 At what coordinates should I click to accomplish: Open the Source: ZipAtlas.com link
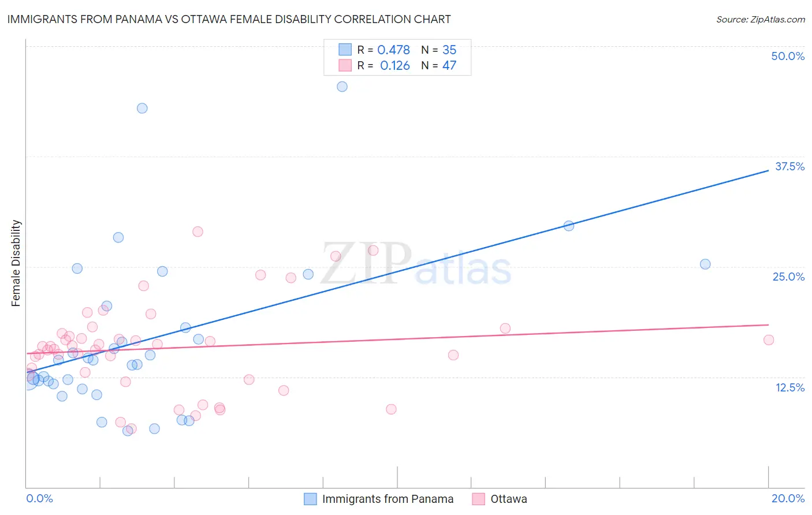[761, 19]
